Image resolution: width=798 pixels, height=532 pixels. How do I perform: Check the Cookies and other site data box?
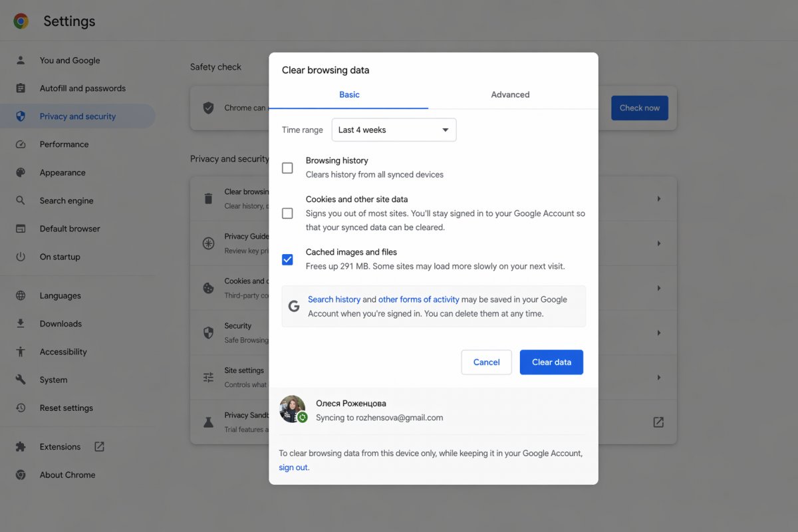287,213
